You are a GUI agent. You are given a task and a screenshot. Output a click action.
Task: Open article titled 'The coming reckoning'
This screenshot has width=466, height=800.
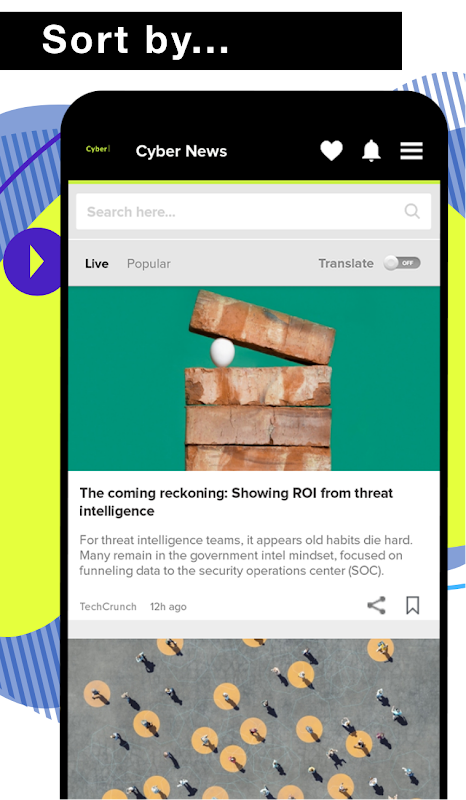[236, 502]
